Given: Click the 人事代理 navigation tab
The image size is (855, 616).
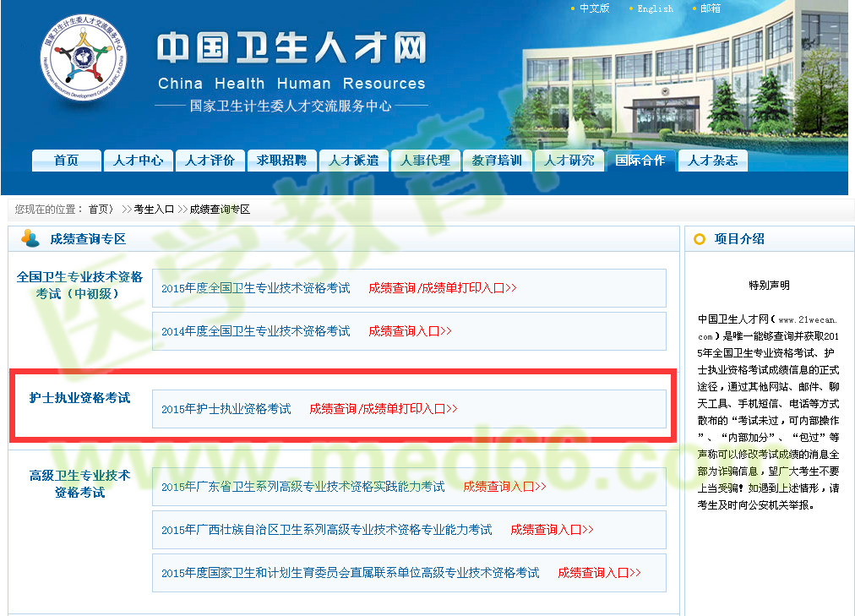Looking at the screenshot, I should click(x=425, y=160).
